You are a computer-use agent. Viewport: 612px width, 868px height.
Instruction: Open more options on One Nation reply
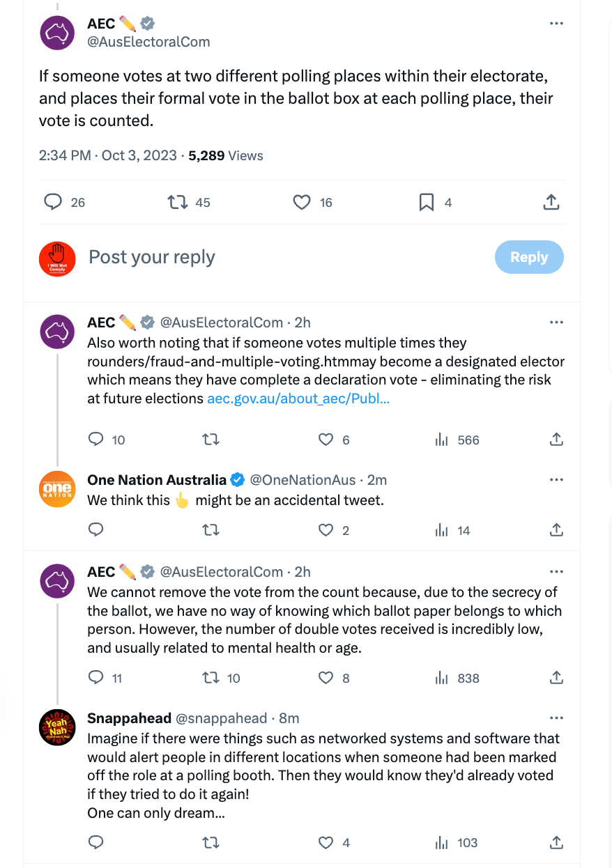[x=556, y=480]
